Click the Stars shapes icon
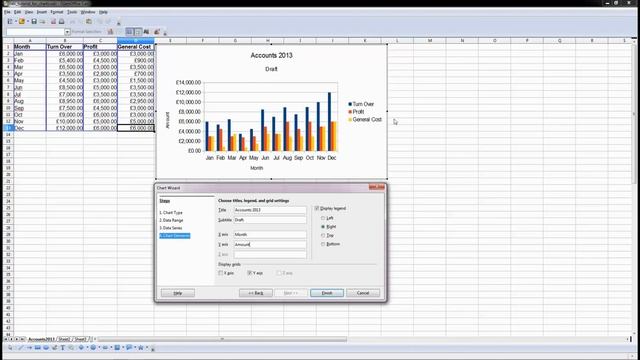640x360 pixels. [141, 348]
